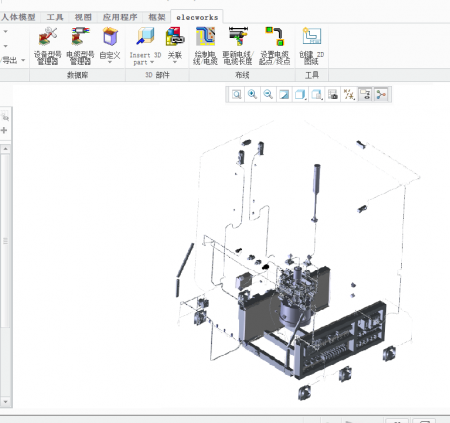
Task: Open the Datum Display Filters icon
Action: point(349,95)
